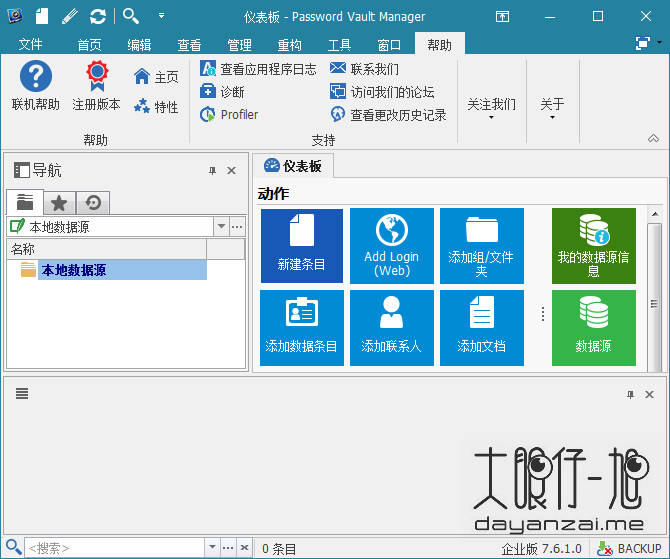Viewport: 670px width, 559px height.
Task: Click the 添加联系人 tile
Action: 391,328
